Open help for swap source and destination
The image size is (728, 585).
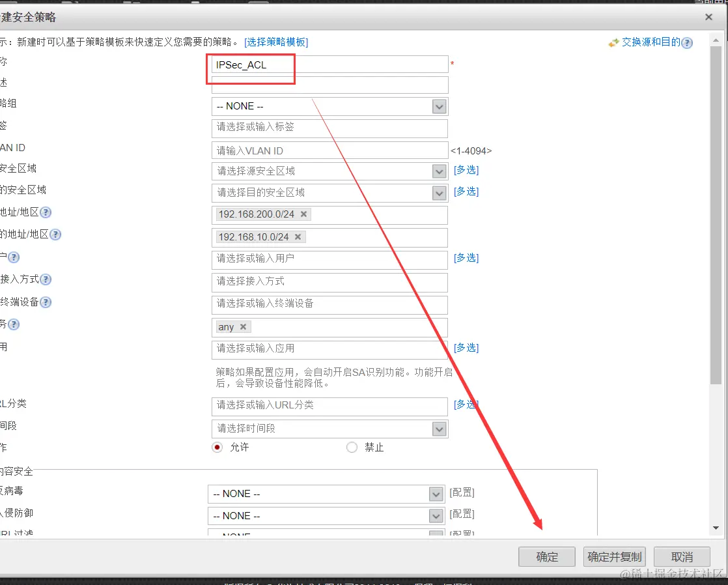[x=687, y=43]
